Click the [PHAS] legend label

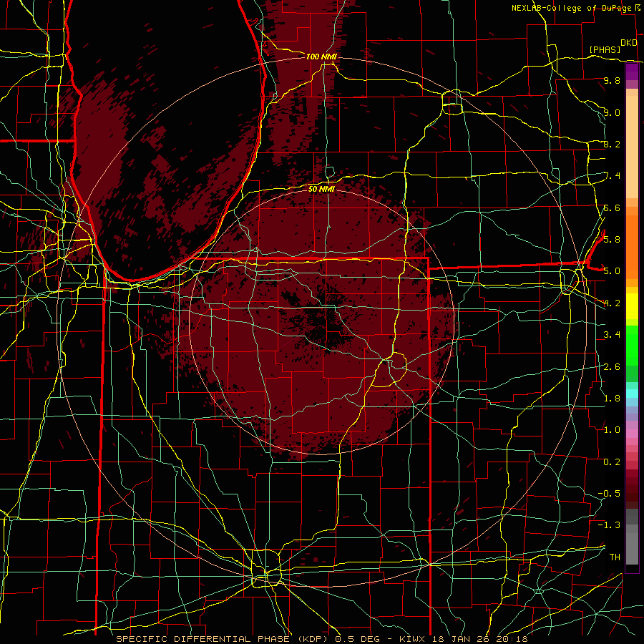pyautogui.click(x=605, y=50)
